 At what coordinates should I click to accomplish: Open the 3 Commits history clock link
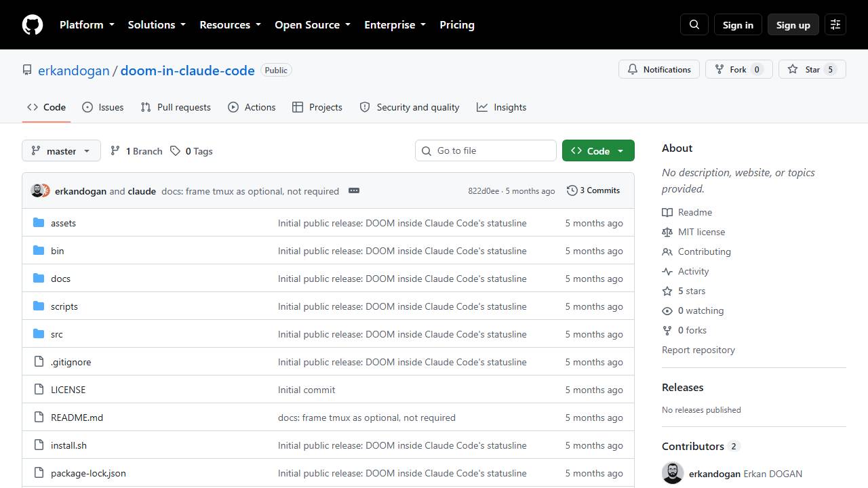click(593, 190)
